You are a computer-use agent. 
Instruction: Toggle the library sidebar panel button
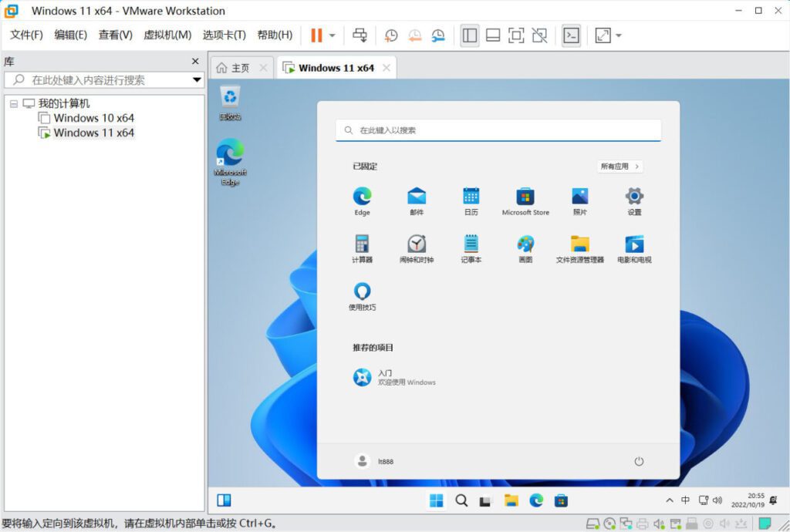click(469, 35)
